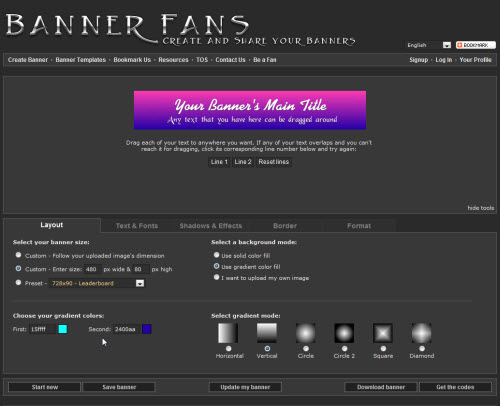Screen dimensions: 500x406
Task: Click the Download banner button
Action: click(381, 387)
